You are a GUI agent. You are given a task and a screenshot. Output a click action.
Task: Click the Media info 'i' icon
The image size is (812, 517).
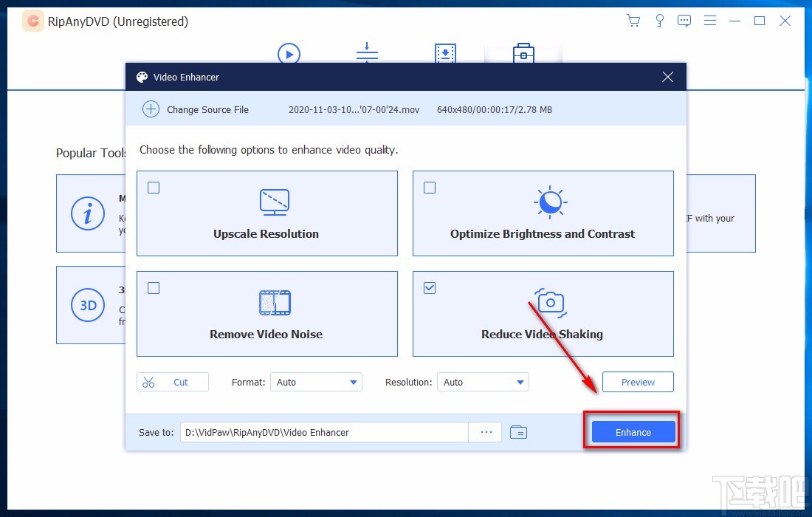[88, 213]
